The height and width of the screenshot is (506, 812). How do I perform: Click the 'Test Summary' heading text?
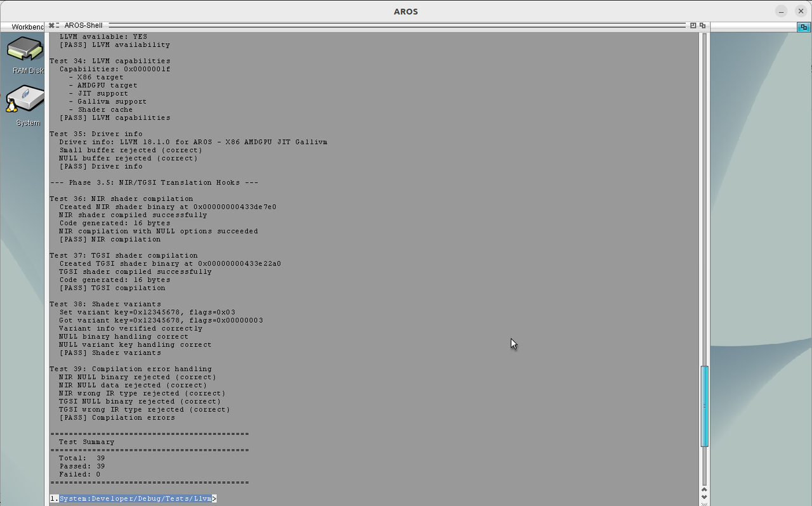[86, 442]
